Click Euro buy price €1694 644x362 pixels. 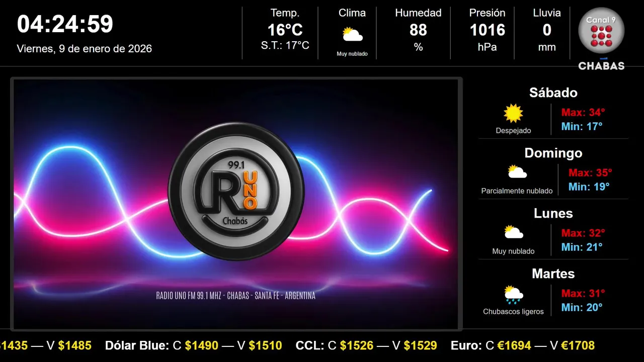pos(514,345)
